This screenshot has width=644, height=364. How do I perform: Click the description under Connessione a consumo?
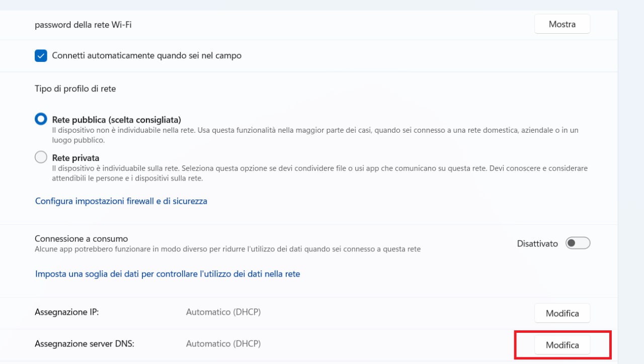227,249
